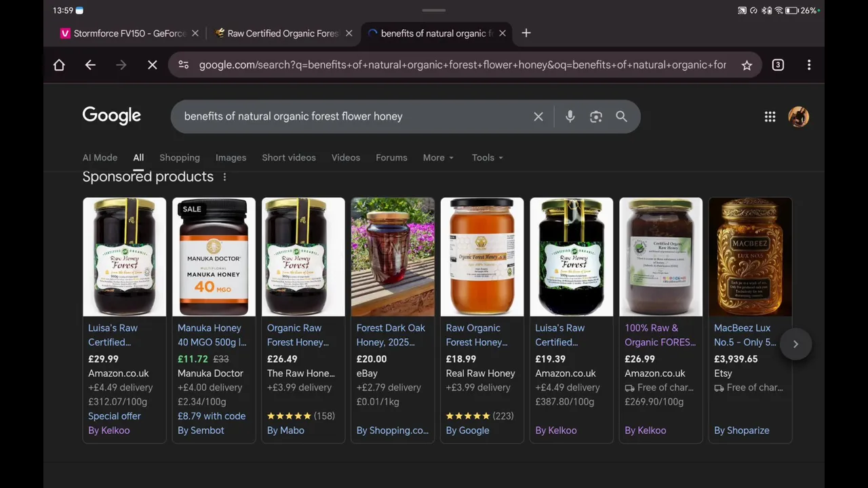Open the Google apps grid
This screenshot has width=868, height=488.
coord(770,117)
